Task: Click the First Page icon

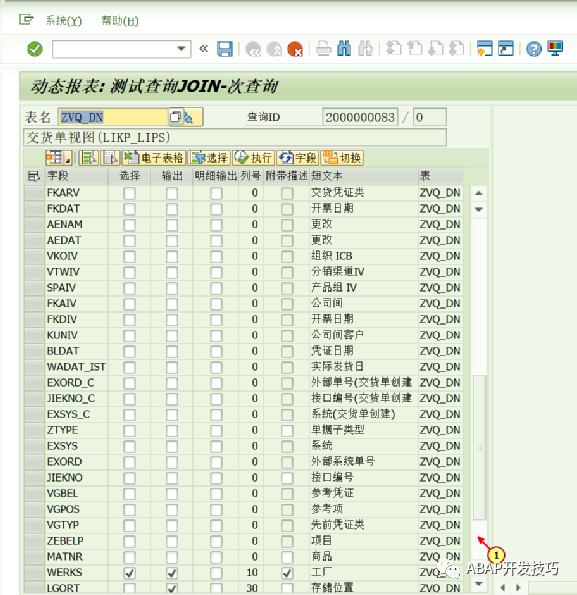Action: 394,49
